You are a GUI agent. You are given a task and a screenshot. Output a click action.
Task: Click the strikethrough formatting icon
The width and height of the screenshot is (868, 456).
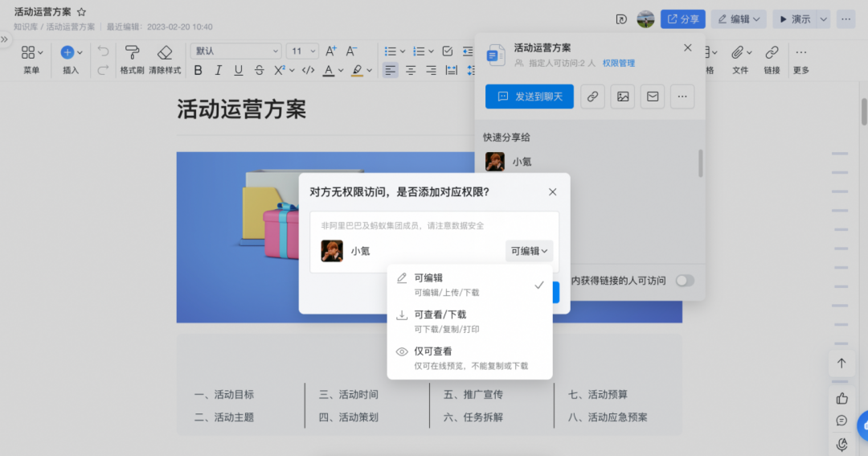(259, 71)
